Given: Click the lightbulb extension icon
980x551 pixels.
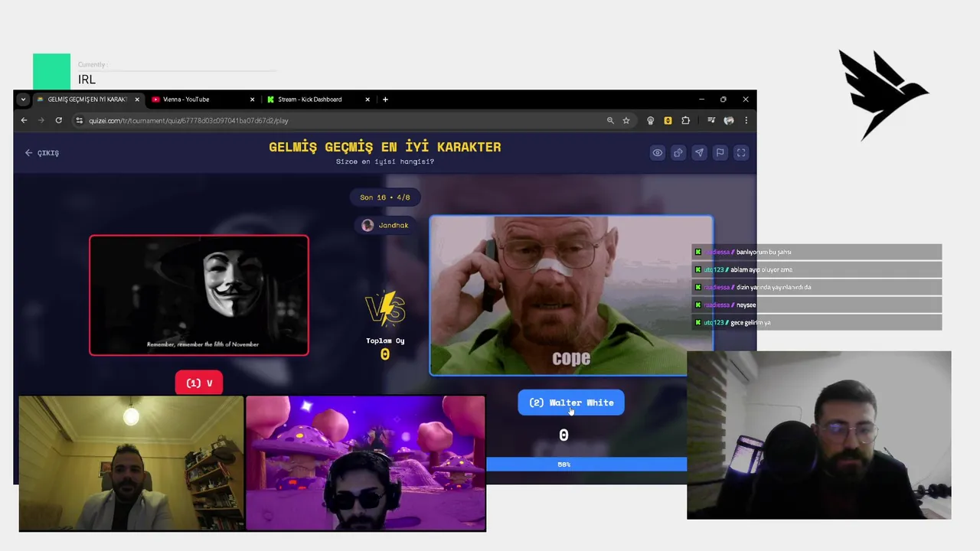Looking at the screenshot, I should coord(651,120).
